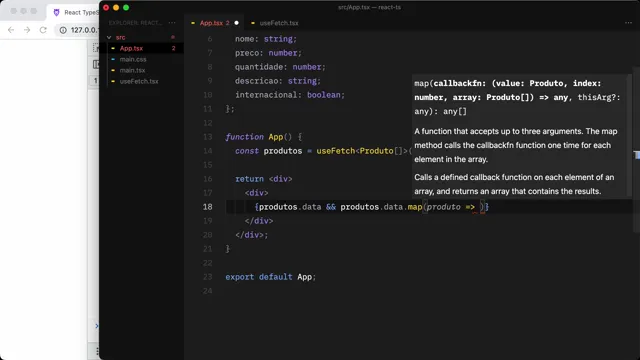Place cursor on 'internacional: boolean;' line
This screenshot has height=360, width=640.
(290, 95)
